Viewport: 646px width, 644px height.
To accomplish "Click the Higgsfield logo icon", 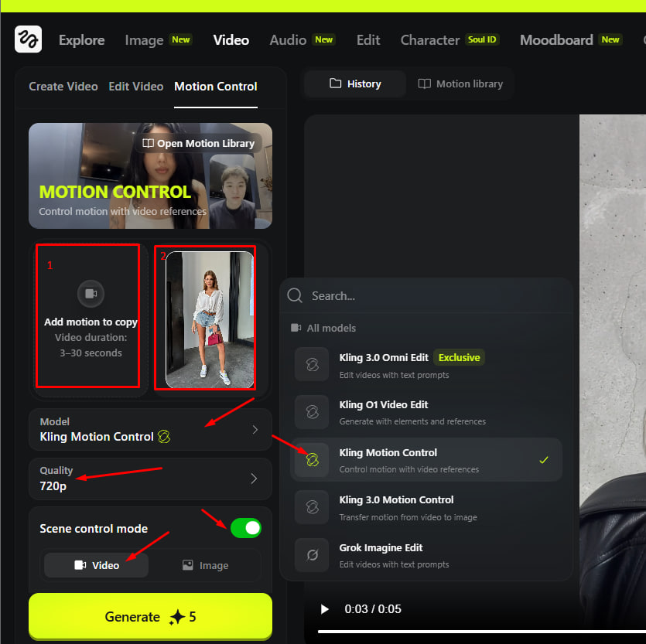I will (28, 39).
